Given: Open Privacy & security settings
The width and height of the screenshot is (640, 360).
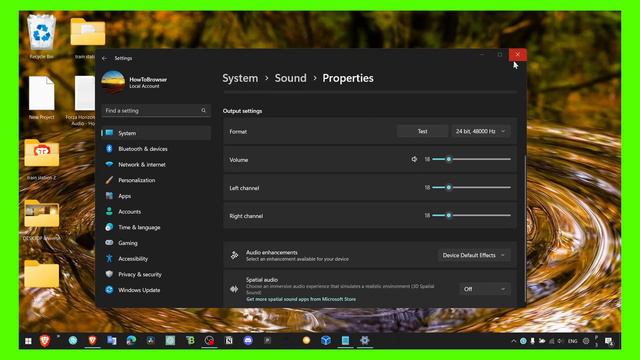Looking at the screenshot, I should coord(156,274).
